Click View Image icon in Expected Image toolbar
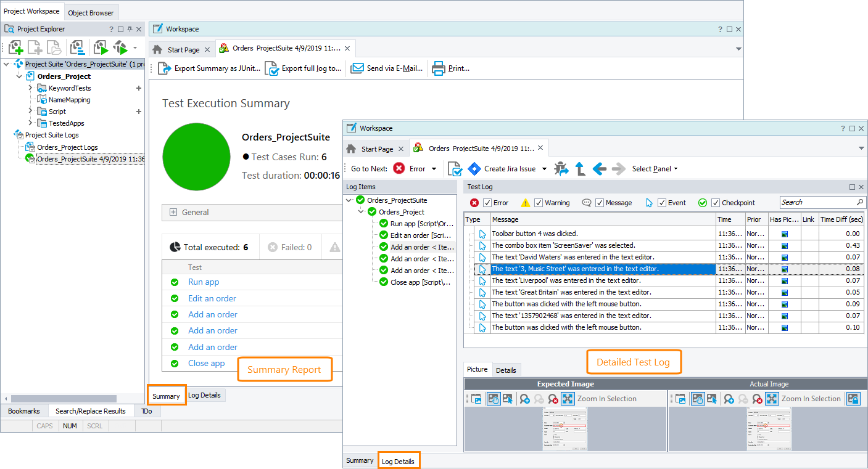Screen dimensions: 868x469 click(476, 399)
